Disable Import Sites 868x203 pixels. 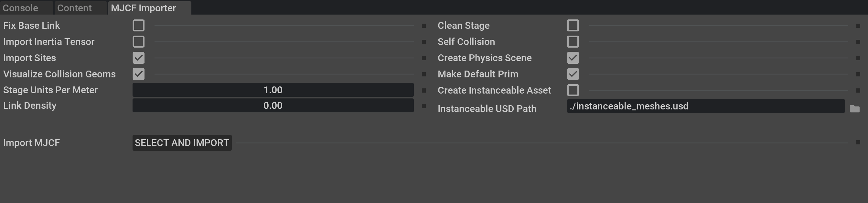coord(138,58)
